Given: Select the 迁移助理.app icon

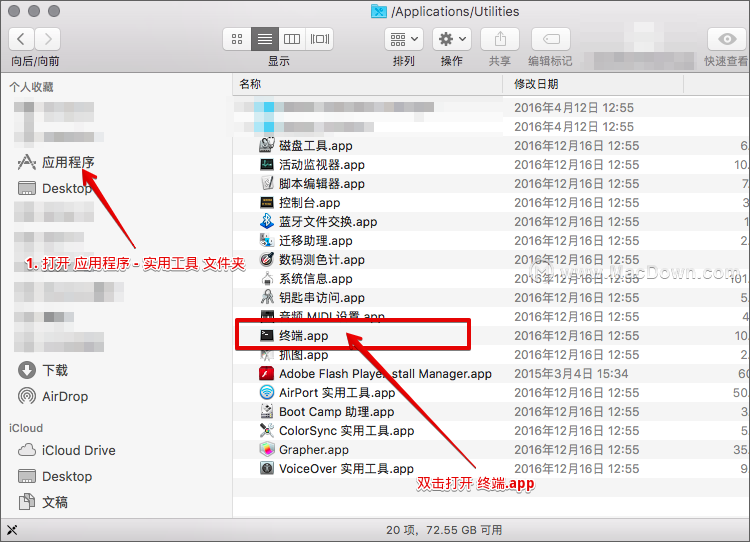Looking at the screenshot, I should coord(267,240).
